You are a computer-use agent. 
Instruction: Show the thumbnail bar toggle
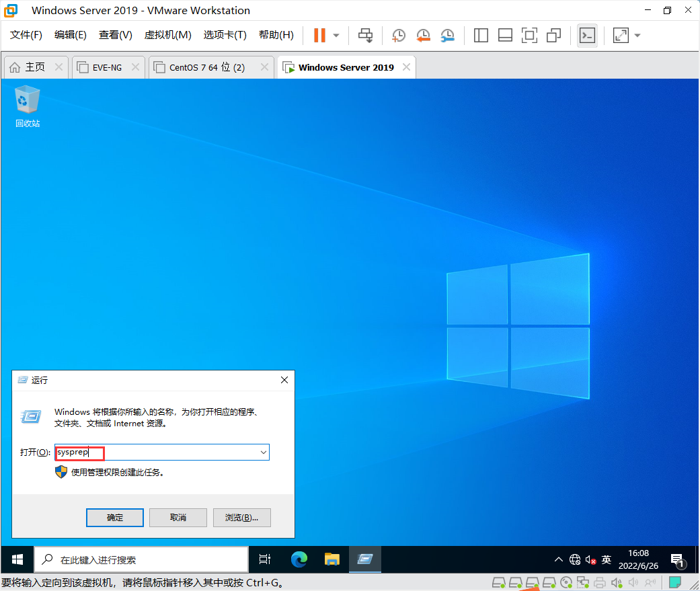click(505, 35)
